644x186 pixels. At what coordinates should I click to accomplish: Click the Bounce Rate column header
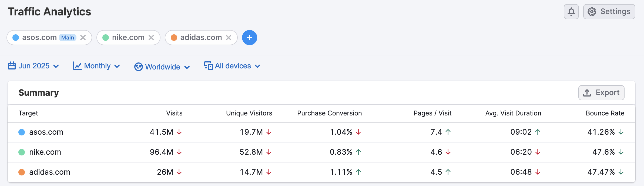click(605, 113)
